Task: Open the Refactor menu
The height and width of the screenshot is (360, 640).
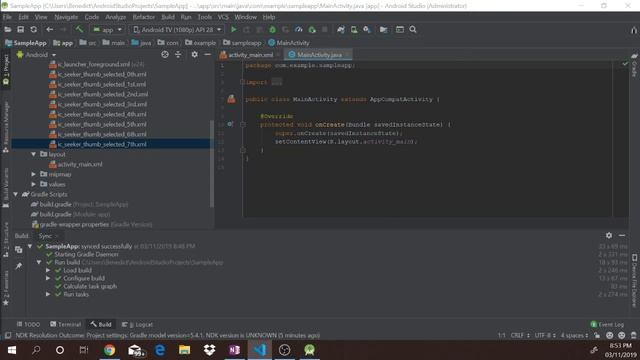Action: point(144,17)
